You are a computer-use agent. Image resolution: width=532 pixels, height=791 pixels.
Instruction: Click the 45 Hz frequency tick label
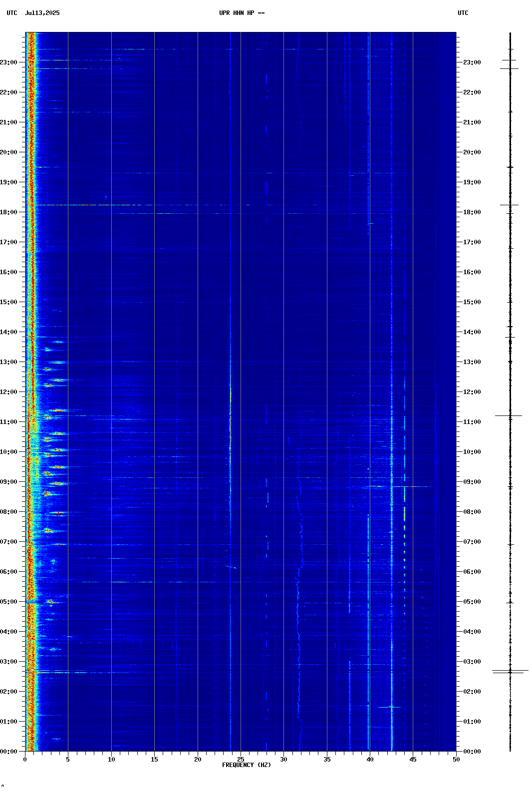[413, 760]
